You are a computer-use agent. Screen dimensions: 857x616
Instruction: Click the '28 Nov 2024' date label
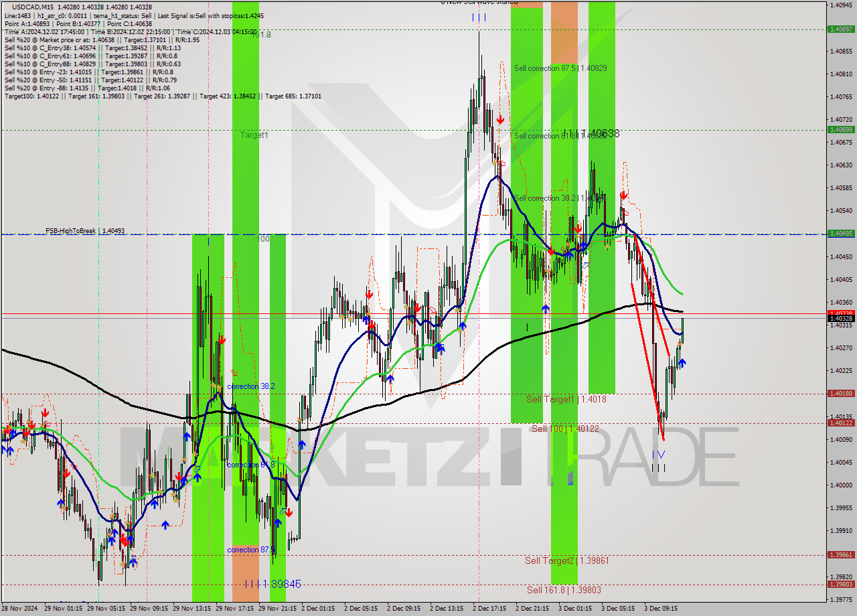click(19, 609)
